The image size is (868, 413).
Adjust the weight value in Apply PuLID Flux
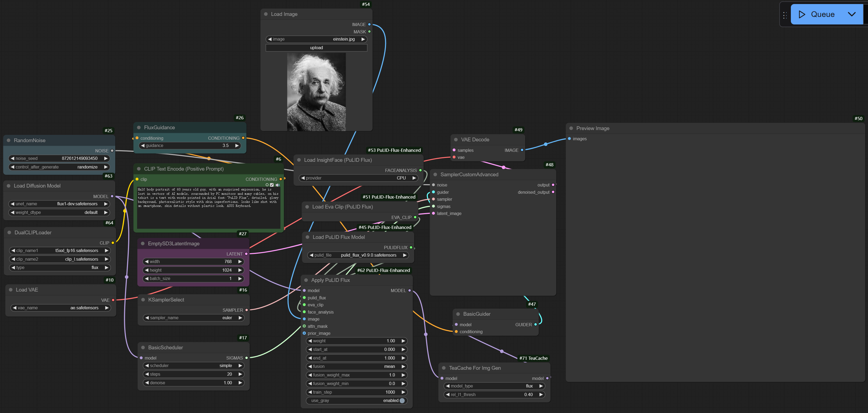356,341
